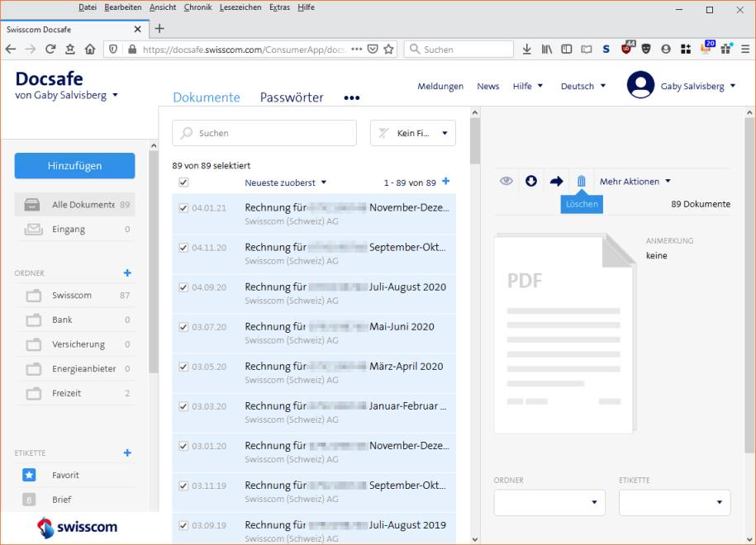Switch to the Dokumente tab
This screenshot has width=756, height=545.
[207, 97]
